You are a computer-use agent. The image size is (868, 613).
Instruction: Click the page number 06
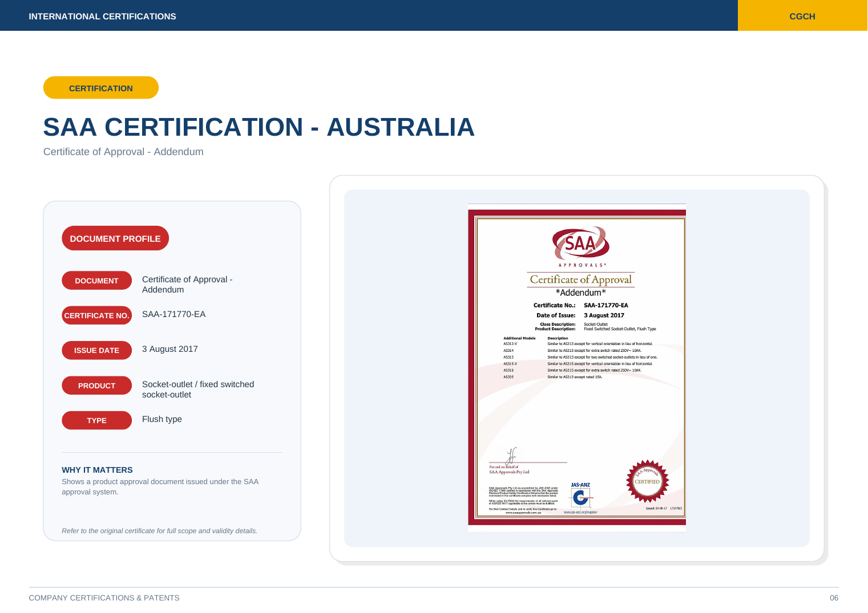point(834,598)
